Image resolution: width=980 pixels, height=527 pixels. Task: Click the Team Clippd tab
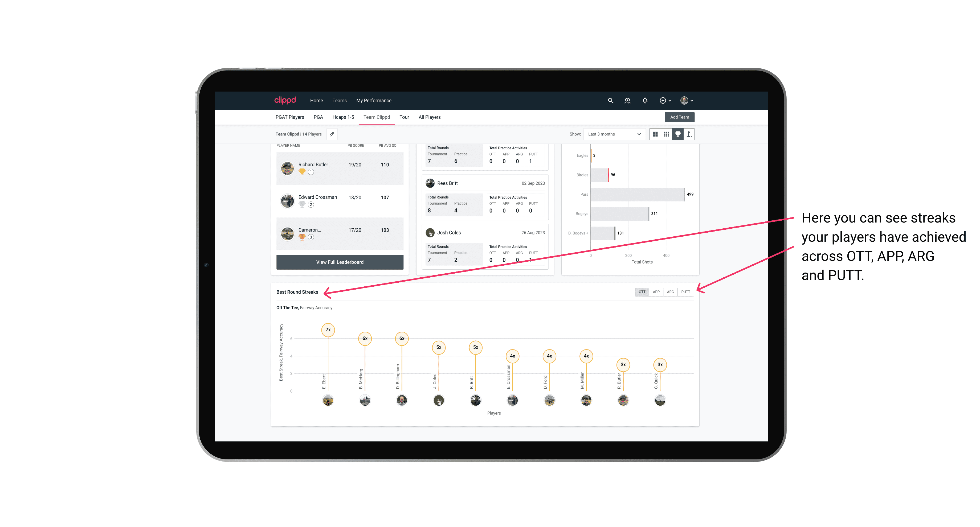(377, 117)
